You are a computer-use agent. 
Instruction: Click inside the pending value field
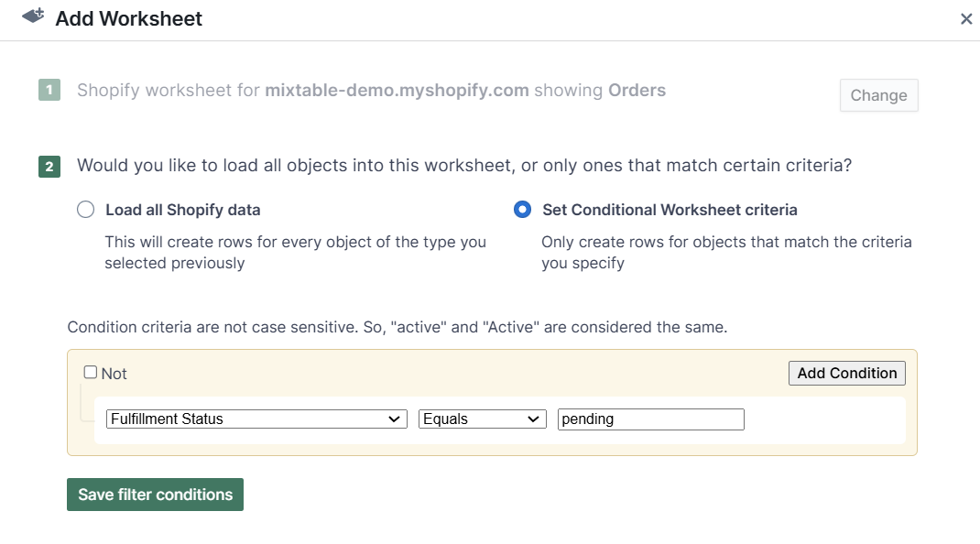pos(650,419)
